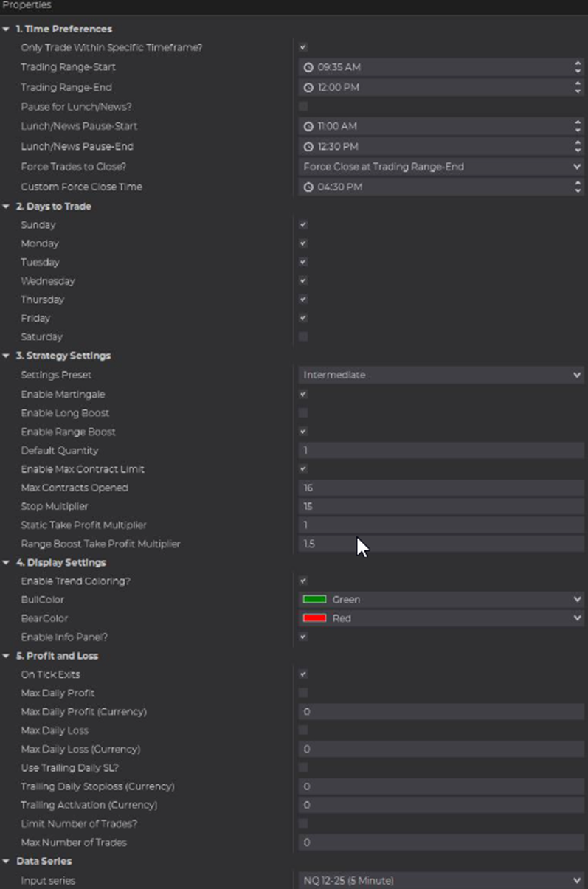Disable the Enable Martingale checkbox
The image size is (588, 889).
click(x=303, y=395)
